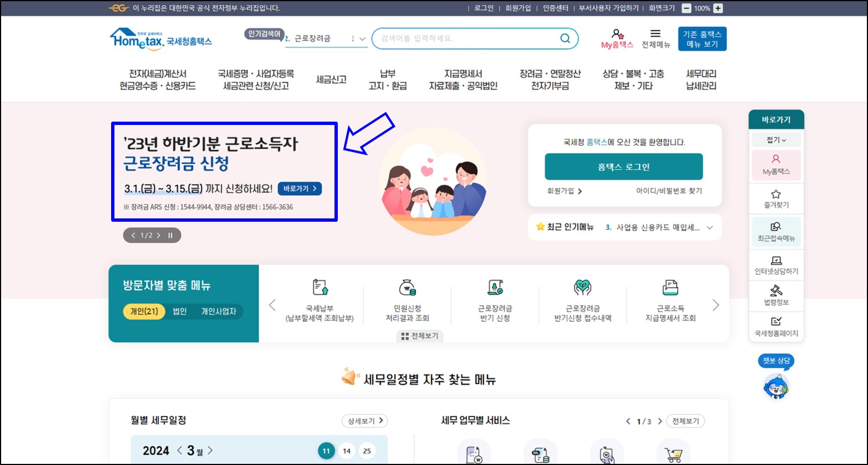Screen dimensions: 868x465
Task: Click 기존 홈택스 메뉴 보기 button
Action: tap(702, 39)
